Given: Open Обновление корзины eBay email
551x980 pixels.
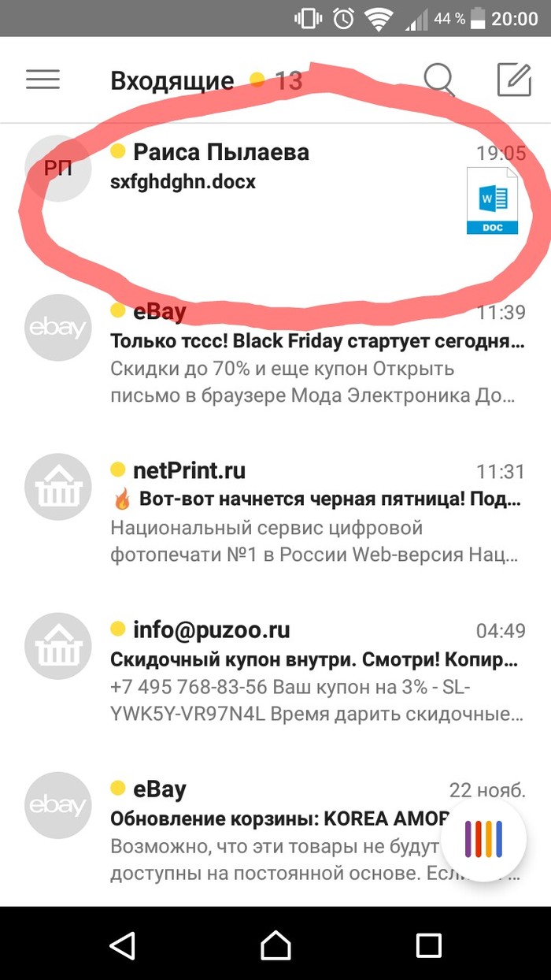Looking at the screenshot, I should [x=275, y=831].
